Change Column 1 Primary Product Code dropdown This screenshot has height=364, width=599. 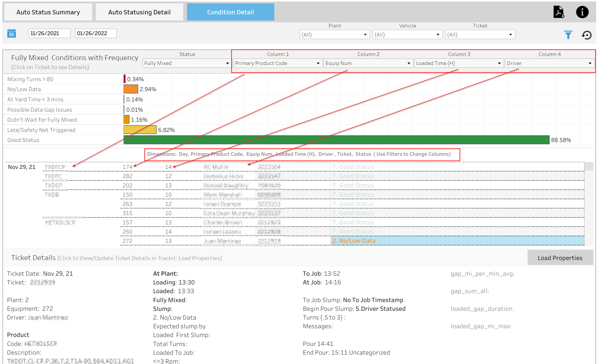click(277, 63)
